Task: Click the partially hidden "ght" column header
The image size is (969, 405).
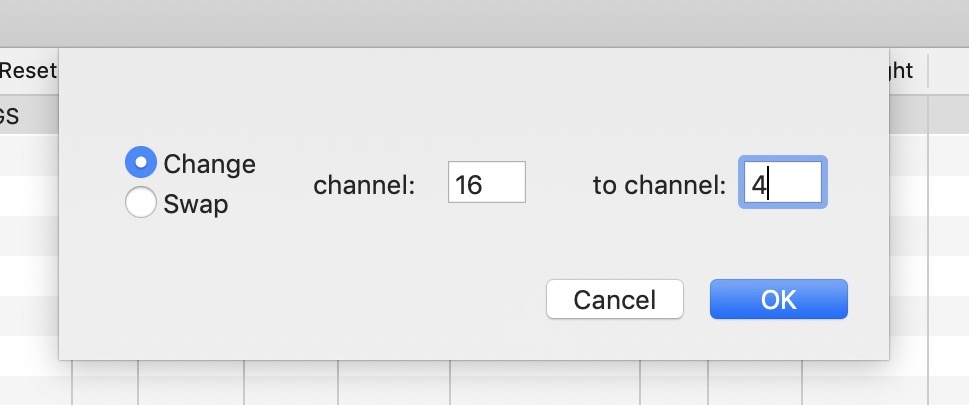Action: pos(901,71)
